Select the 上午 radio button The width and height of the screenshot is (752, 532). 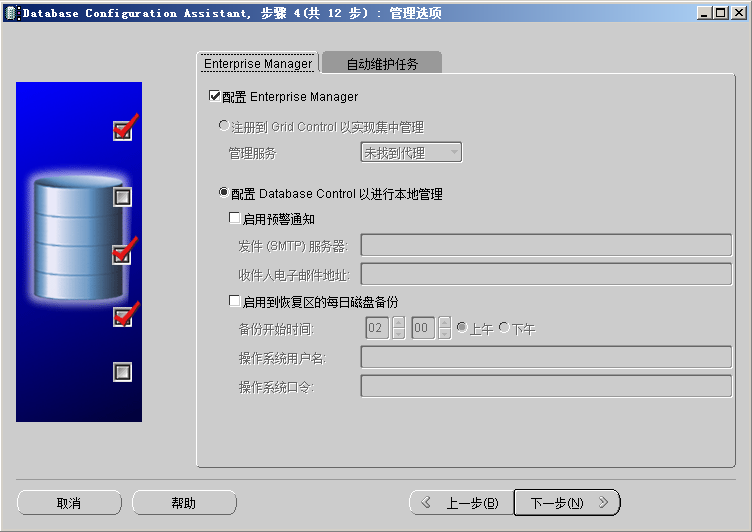click(x=462, y=327)
